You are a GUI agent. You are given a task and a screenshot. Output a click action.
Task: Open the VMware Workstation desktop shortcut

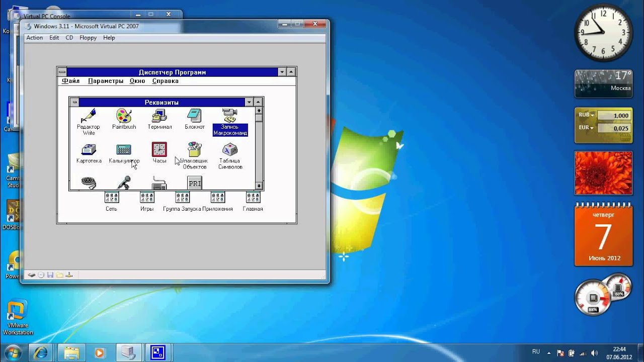[18, 317]
